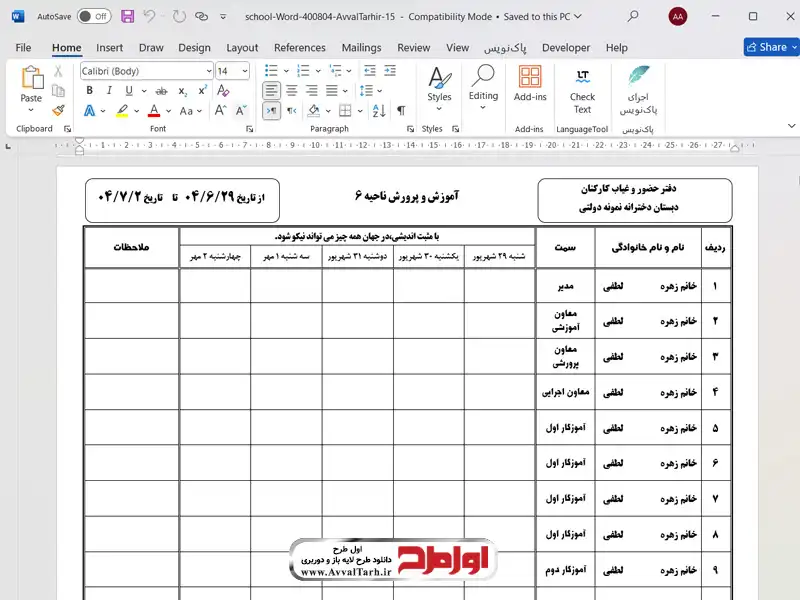Open the Search magnifier in title bar
800x600 pixels.
[633, 17]
